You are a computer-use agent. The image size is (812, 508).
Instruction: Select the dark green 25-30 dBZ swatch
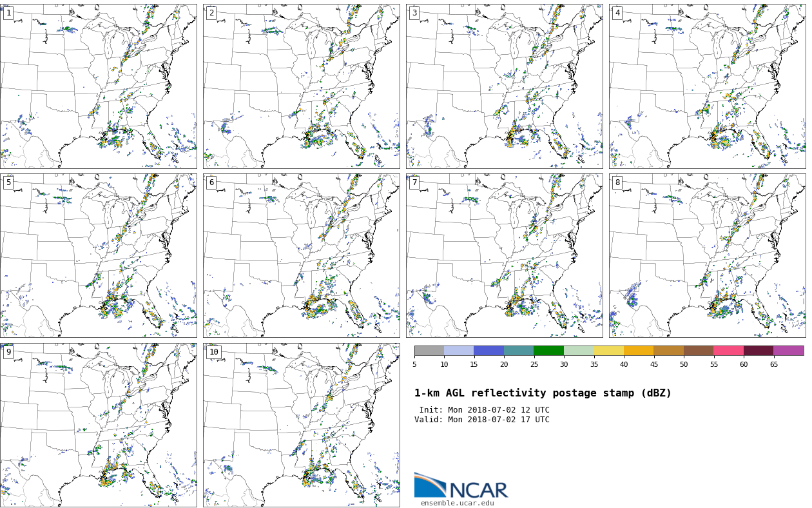548,351
